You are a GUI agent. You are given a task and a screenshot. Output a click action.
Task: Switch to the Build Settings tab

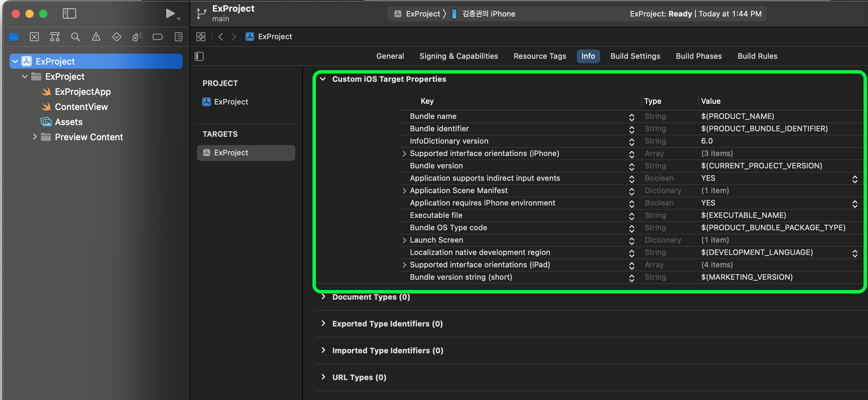click(635, 56)
